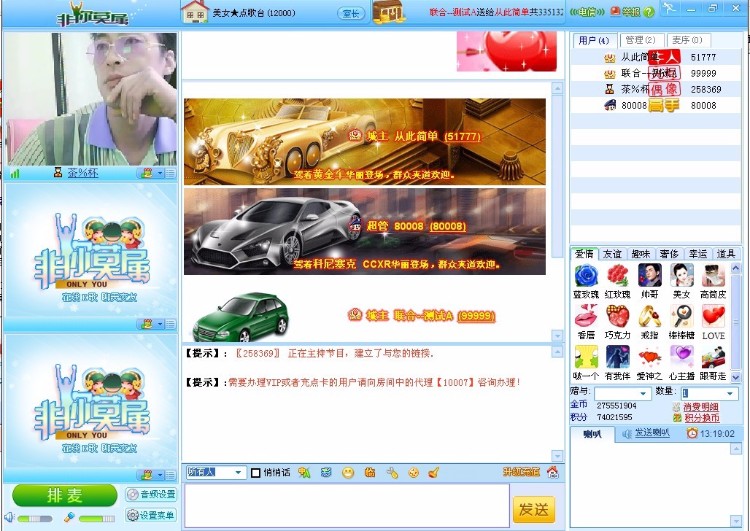Screen dimensions: 750x531
Task: Select the 红玫瑰 red rose gift
Action: [x=618, y=276]
